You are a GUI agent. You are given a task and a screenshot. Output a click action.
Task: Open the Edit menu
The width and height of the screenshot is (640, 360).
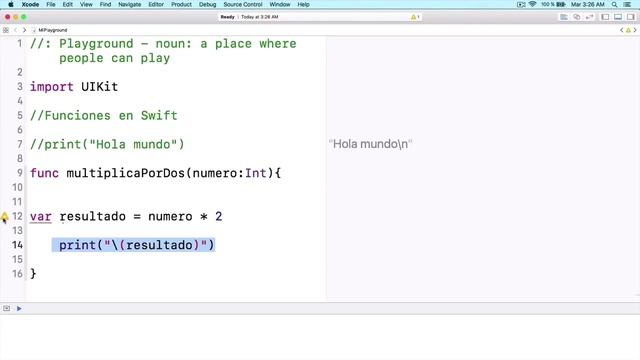point(68,4)
